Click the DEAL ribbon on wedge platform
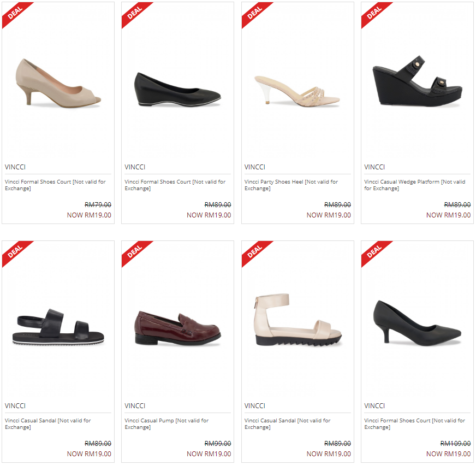 point(374,13)
